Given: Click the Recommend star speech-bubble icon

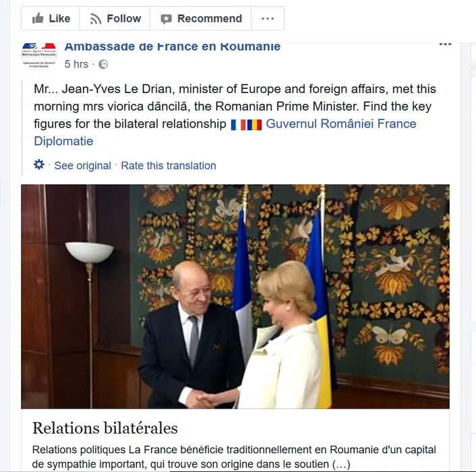Looking at the screenshot, I should coord(166,19).
